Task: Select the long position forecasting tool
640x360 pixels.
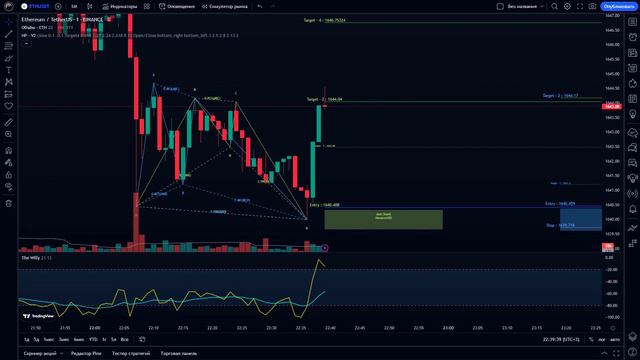Action: (9, 94)
